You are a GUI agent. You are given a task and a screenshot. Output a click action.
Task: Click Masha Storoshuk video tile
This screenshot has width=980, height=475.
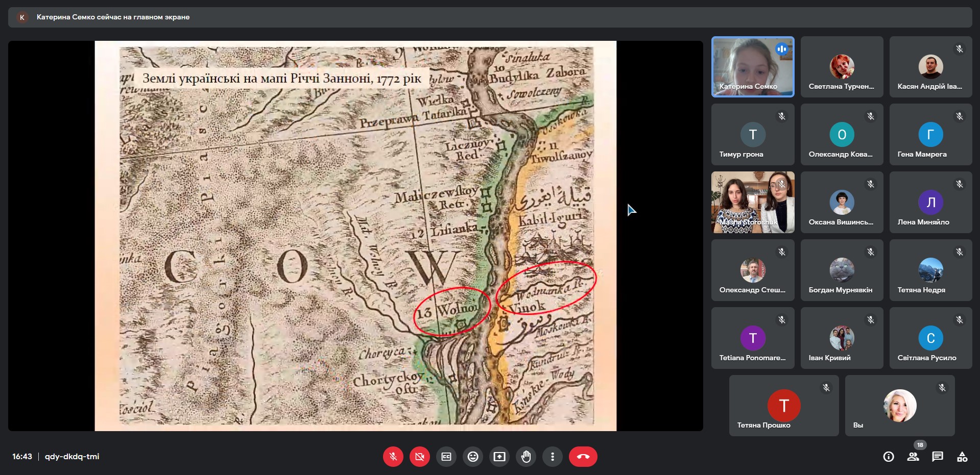pyautogui.click(x=753, y=203)
